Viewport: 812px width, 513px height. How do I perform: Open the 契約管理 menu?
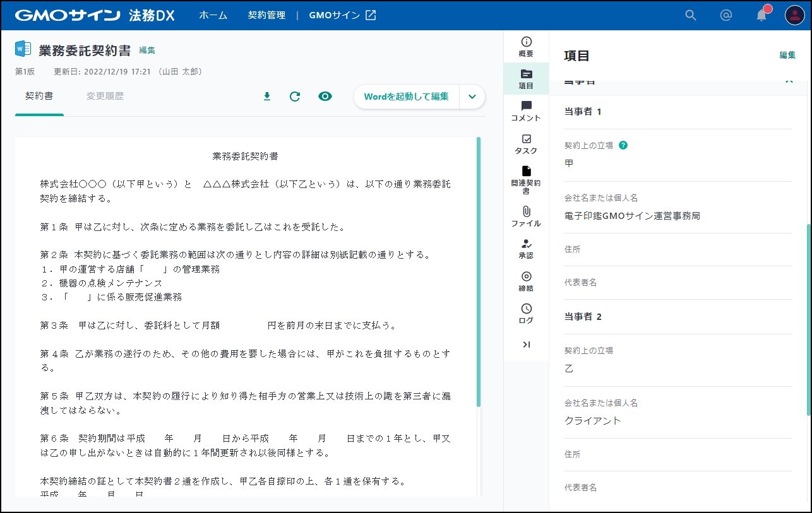click(266, 15)
